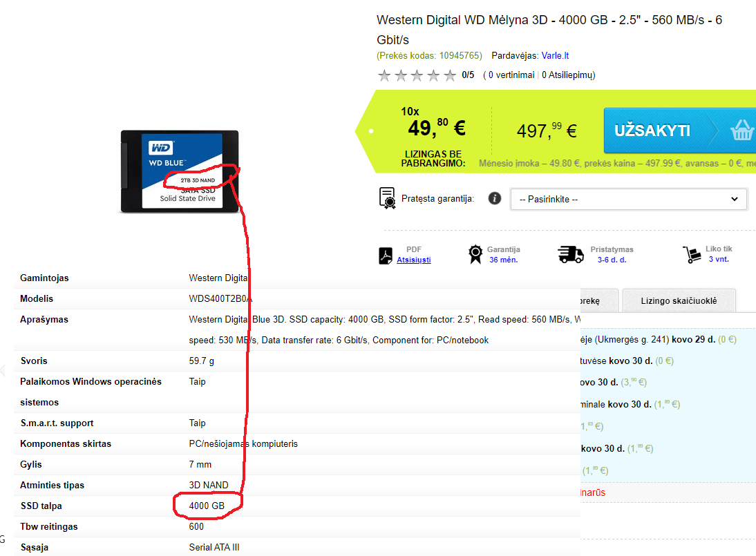Screen dimensions: 756x556
Task: Click the Gylis value 7 mm
Action: (x=200, y=464)
